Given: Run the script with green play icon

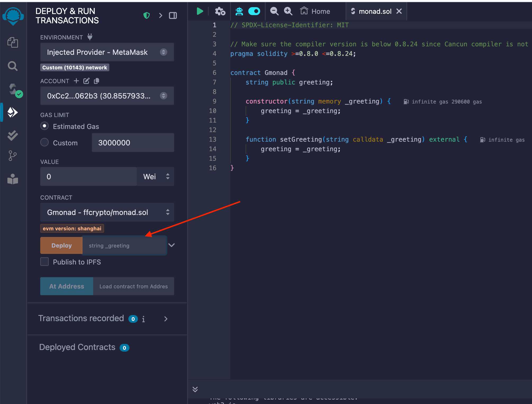Looking at the screenshot, I should (200, 11).
